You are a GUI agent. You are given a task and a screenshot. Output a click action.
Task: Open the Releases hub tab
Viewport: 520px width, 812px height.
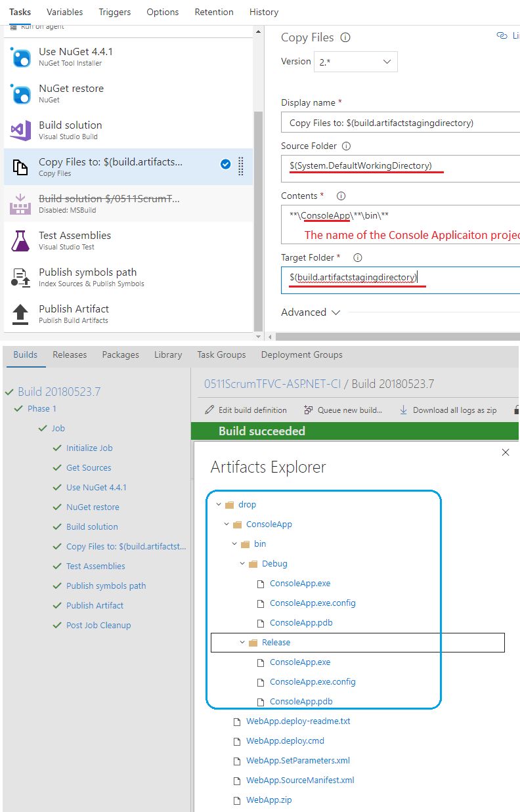tap(70, 354)
